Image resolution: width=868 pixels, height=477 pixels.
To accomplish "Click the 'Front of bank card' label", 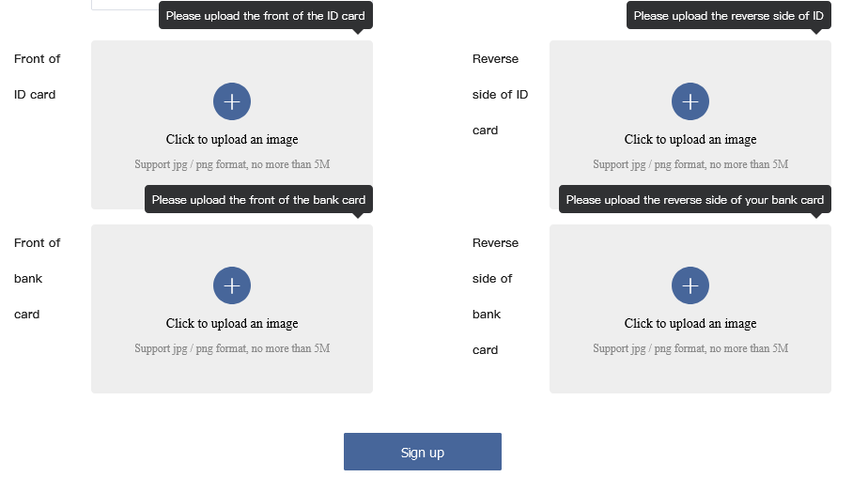I will pyautogui.click(x=37, y=278).
